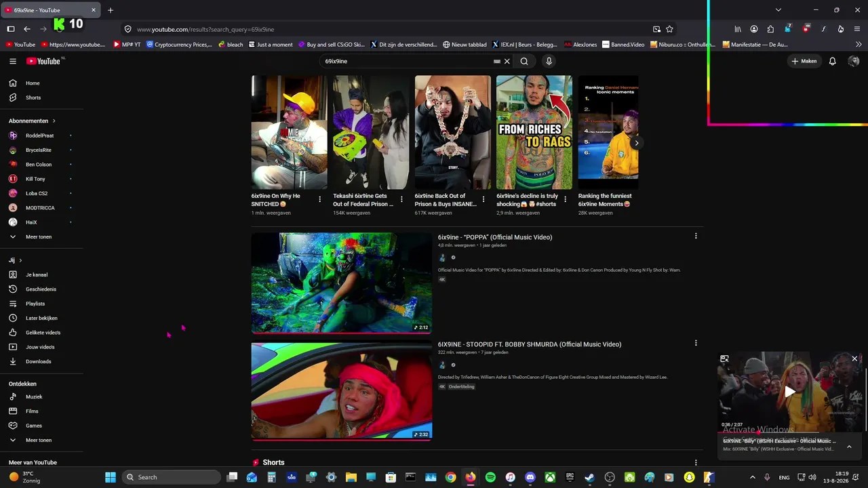Open Geschiedenis watch history
This screenshot has height=488, width=868.
coord(42,289)
